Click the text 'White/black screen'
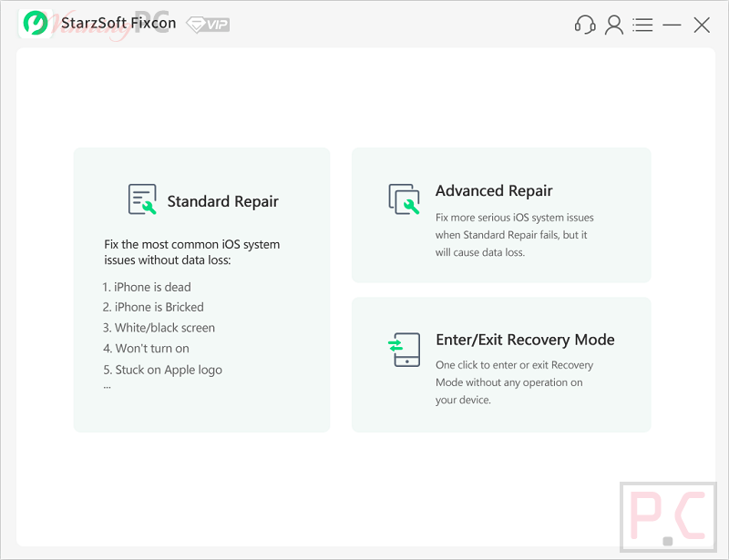 pyautogui.click(x=165, y=328)
